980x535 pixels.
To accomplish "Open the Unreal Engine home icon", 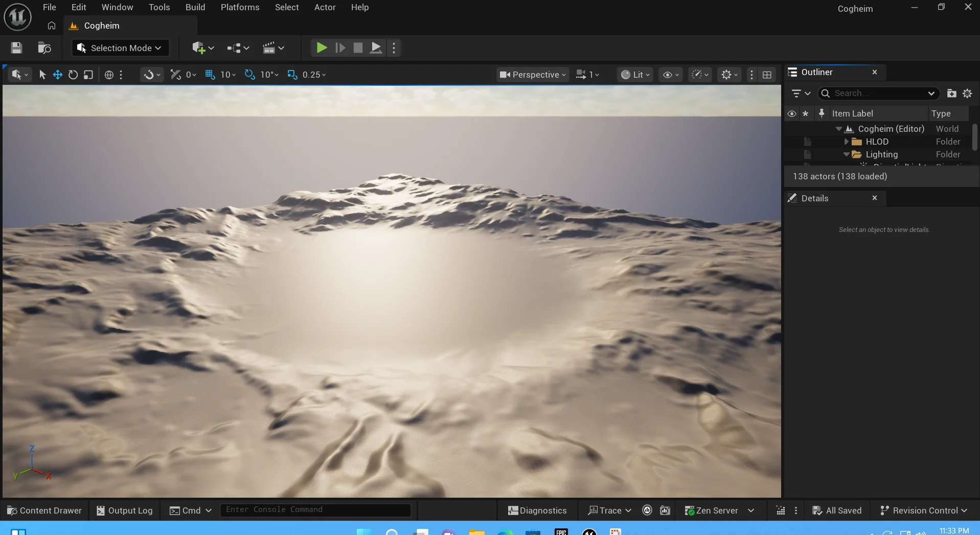I will coord(51,26).
